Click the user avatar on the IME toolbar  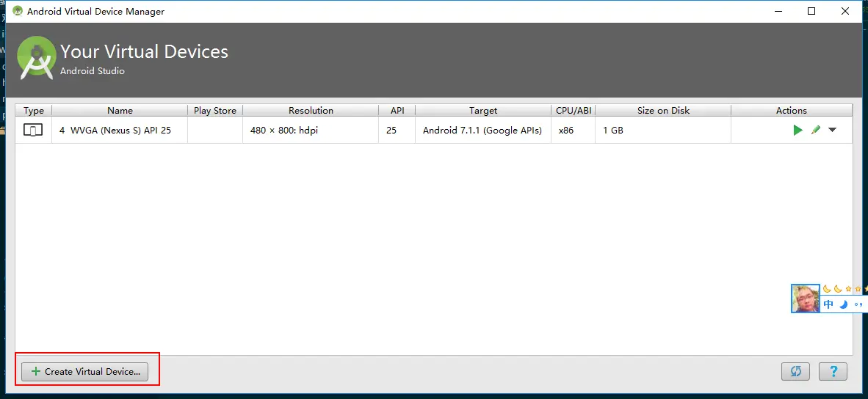pyautogui.click(x=806, y=299)
